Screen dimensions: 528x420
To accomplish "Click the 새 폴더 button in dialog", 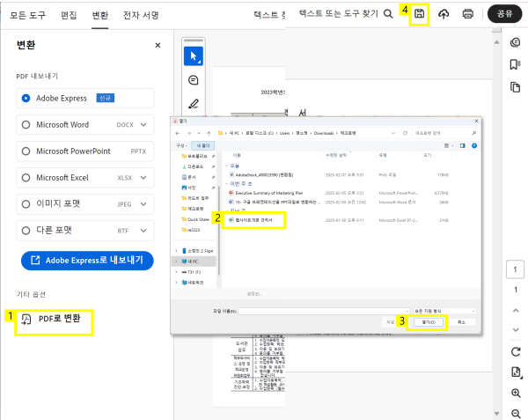I will tap(203, 145).
